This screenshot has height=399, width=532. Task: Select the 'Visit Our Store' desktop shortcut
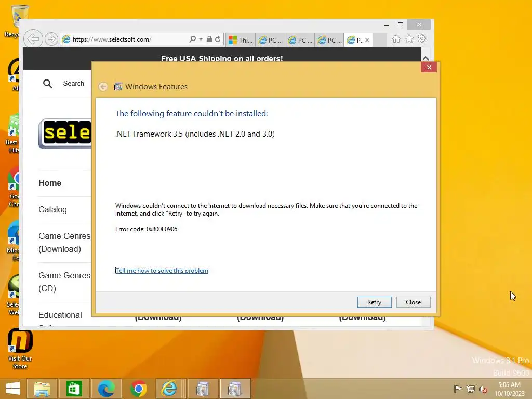20,349
